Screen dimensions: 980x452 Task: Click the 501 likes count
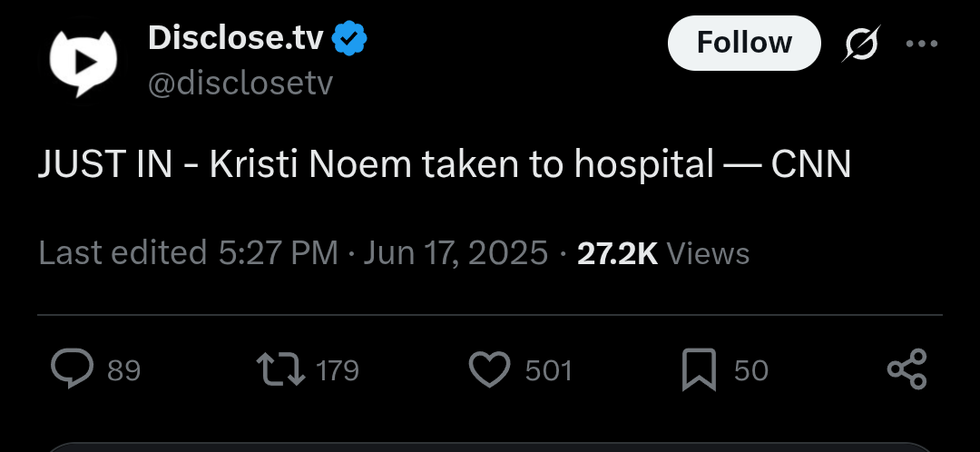(x=549, y=370)
